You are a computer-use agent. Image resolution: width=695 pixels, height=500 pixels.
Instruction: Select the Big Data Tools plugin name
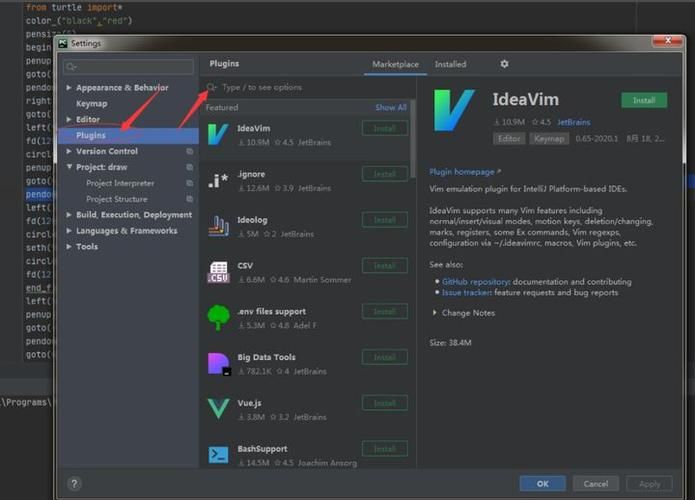coord(266,357)
